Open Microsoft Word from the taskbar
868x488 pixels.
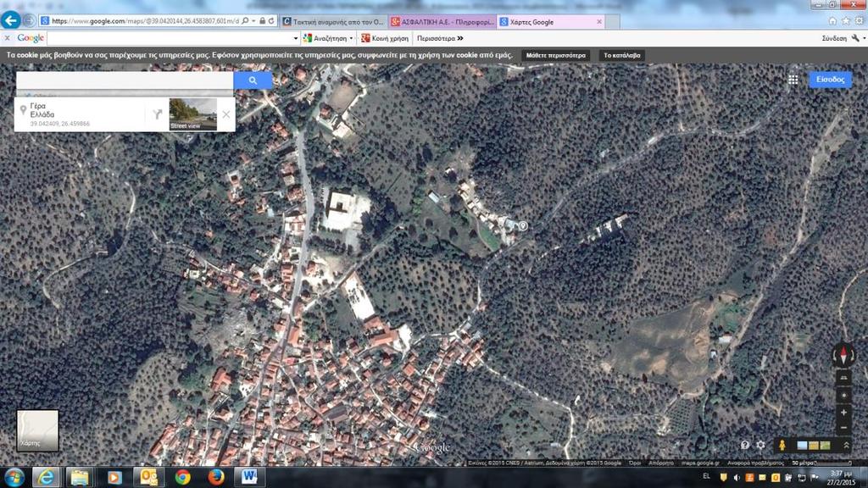[x=250, y=477]
